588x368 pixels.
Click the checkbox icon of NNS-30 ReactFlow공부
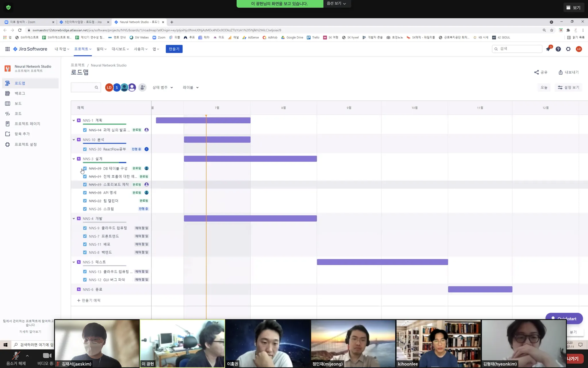85,149
